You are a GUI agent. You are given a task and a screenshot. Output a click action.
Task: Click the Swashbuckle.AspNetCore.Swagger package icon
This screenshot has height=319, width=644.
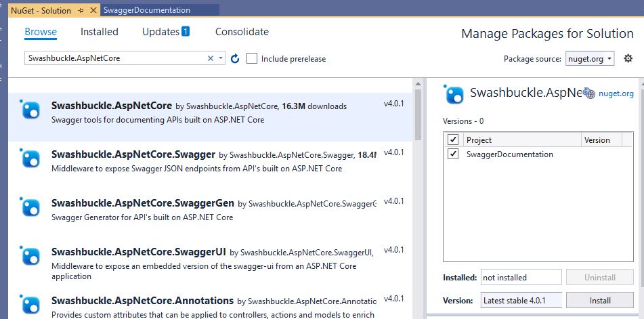click(x=30, y=158)
